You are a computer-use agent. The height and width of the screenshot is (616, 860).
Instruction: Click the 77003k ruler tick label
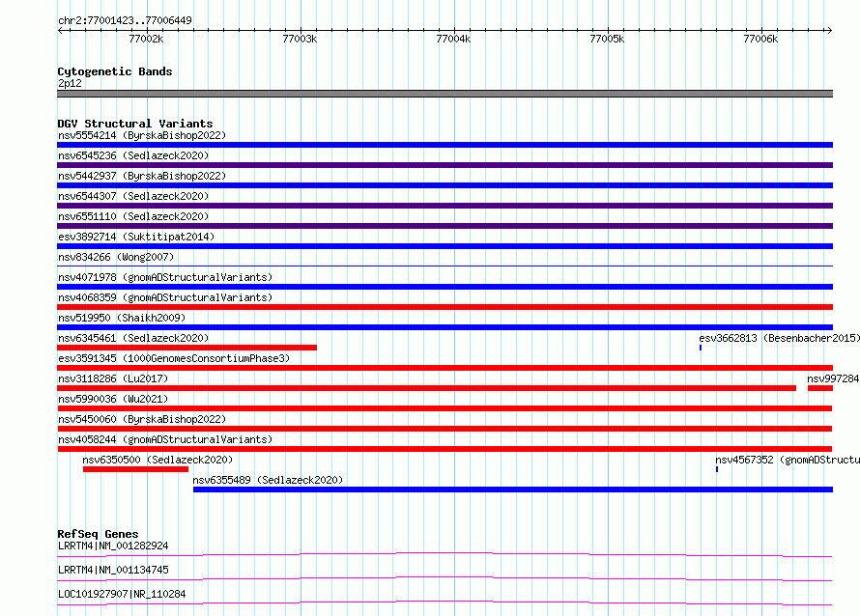click(300, 39)
